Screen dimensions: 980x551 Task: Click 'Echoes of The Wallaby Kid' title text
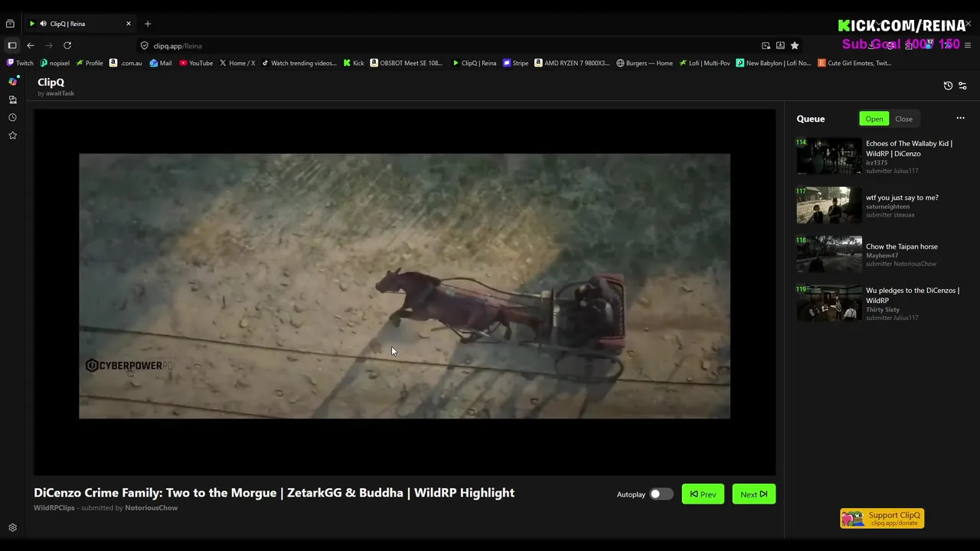909,148
